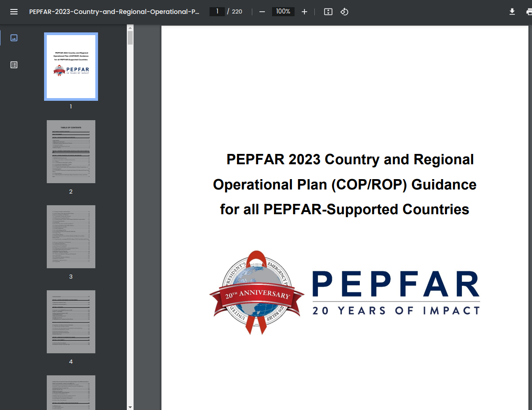Show the thumbnails view in the sidebar
Screen dimensions: 532x410
(14, 38)
